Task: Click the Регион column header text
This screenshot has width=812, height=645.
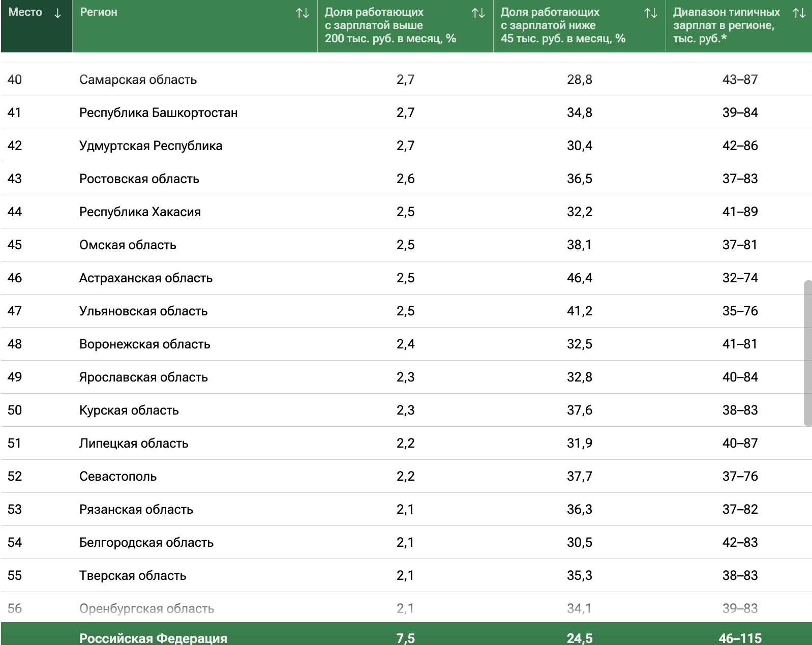Action: pos(99,12)
